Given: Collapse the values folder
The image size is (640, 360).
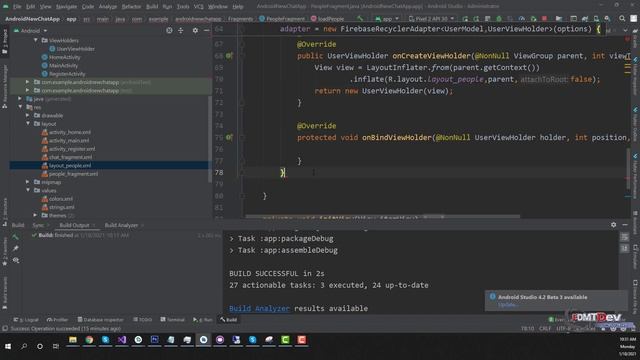Looking at the screenshot, I should pos(28,190).
